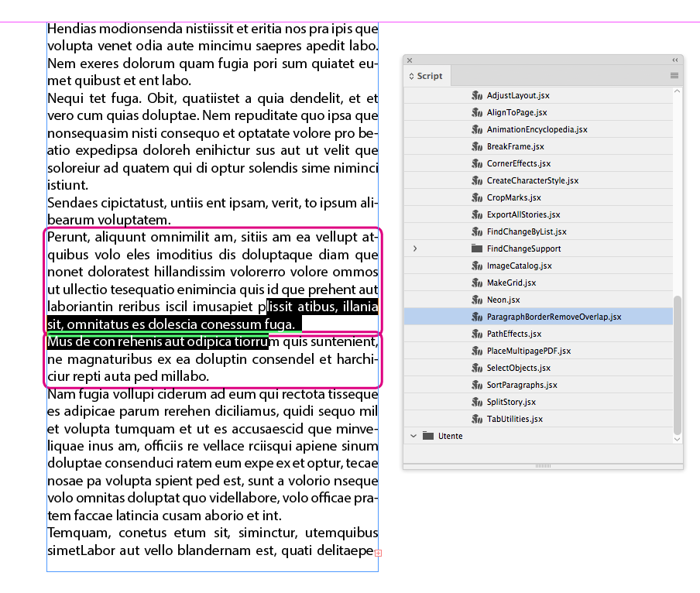Select SplitStory.jsx in the list
The width and height of the screenshot is (700, 593).
coord(511,402)
